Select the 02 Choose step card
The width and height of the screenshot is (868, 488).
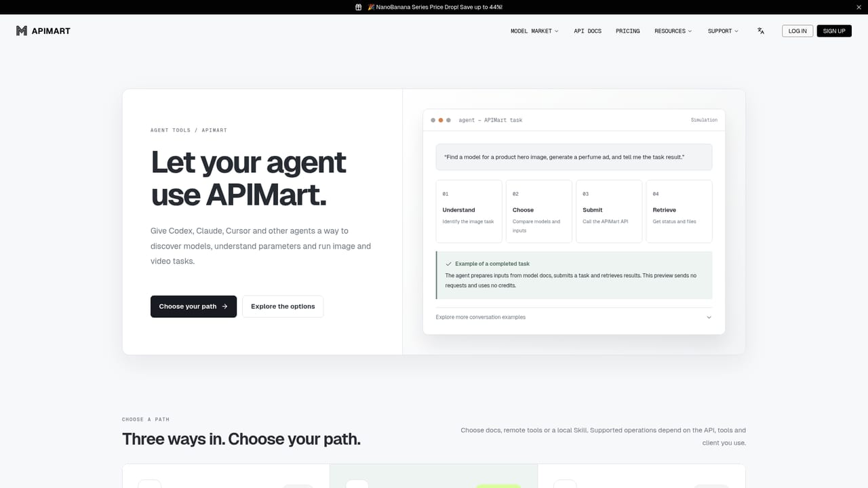coord(539,211)
